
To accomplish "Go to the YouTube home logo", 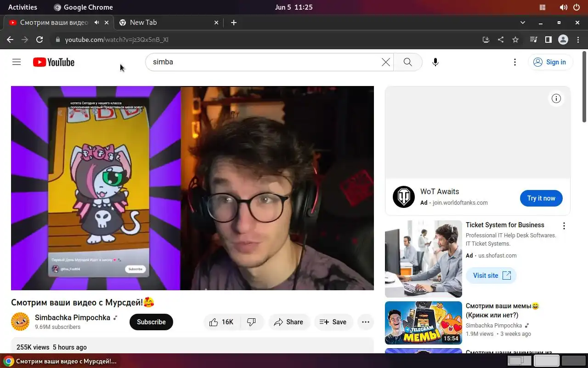I will pos(54,62).
